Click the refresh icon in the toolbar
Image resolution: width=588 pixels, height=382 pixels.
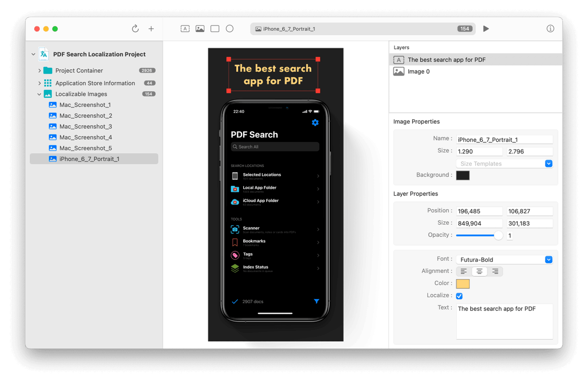pos(135,29)
